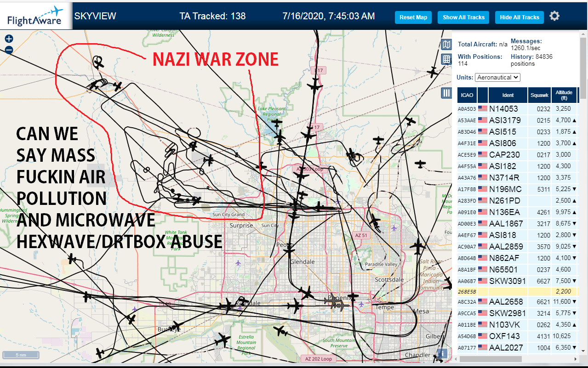Select the helicopter icon below the red outline's top edge
This screenshot has width=588, height=368.
98,62
